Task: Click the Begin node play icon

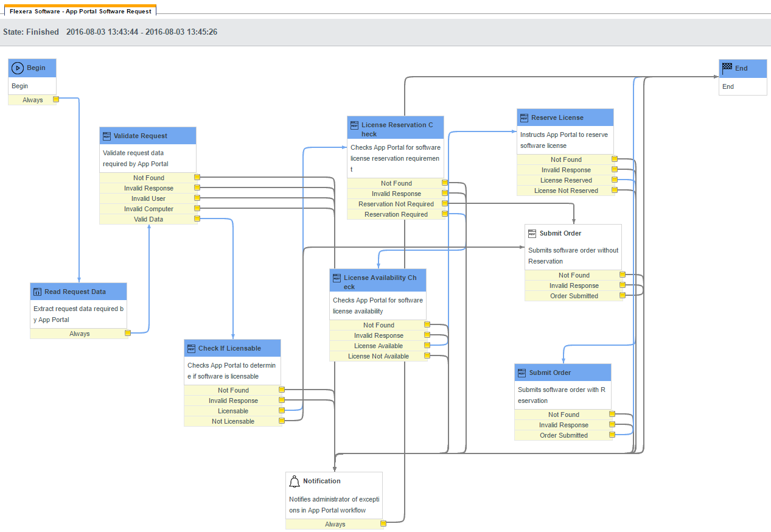Action: coord(18,68)
